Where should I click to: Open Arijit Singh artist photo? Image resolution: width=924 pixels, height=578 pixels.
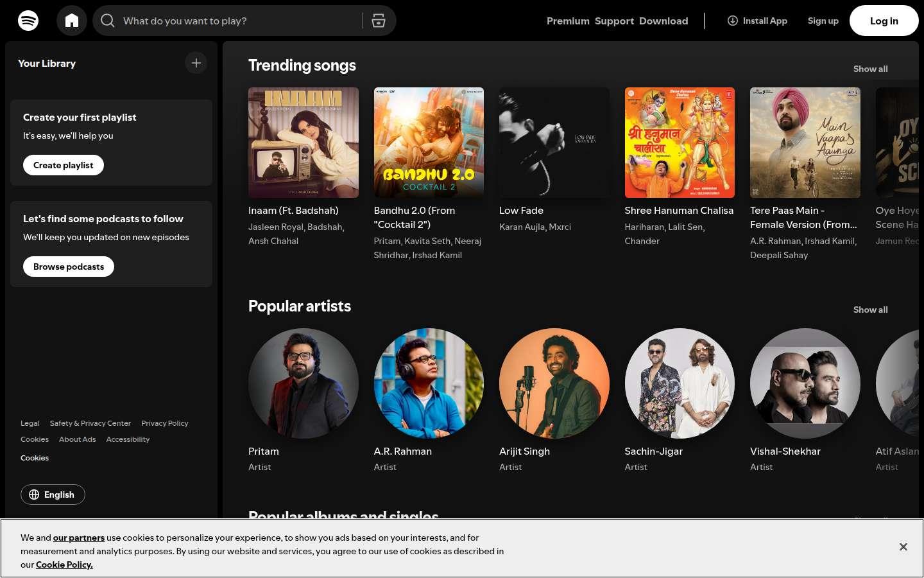click(x=554, y=383)
